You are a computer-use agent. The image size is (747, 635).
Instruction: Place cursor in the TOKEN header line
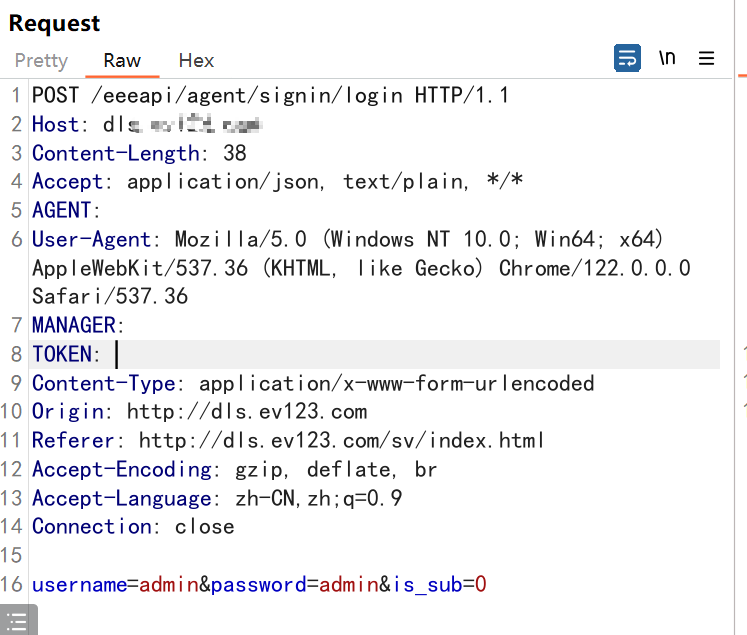pos(374,354)
